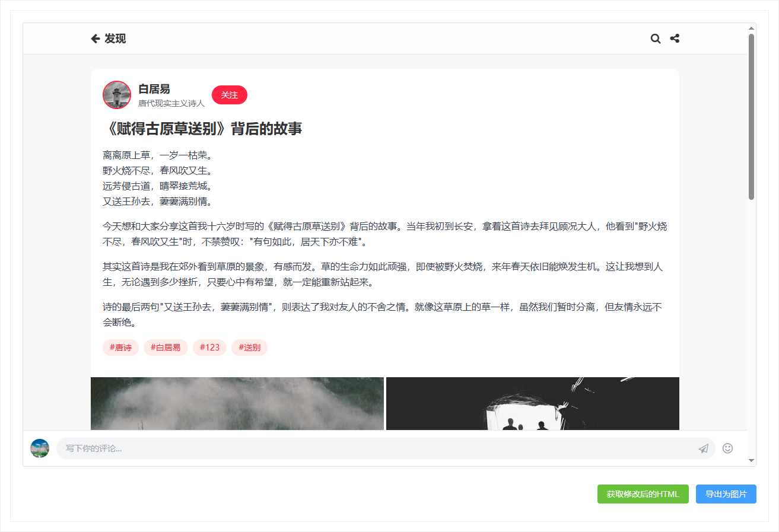Click 导出为图片 blue button
Viewport: 779px width, 532px height.
[726, 494]
